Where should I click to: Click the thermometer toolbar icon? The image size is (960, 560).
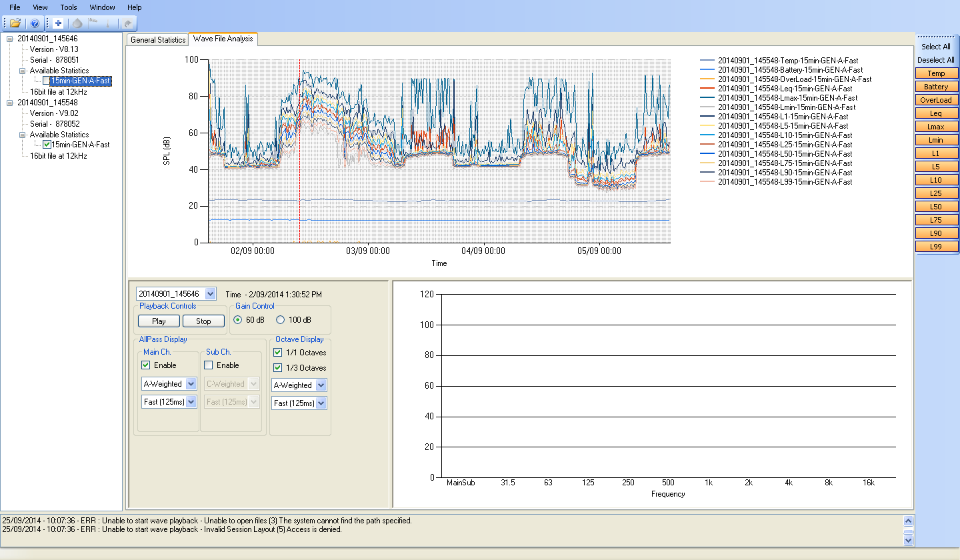[x=109, y=23]
